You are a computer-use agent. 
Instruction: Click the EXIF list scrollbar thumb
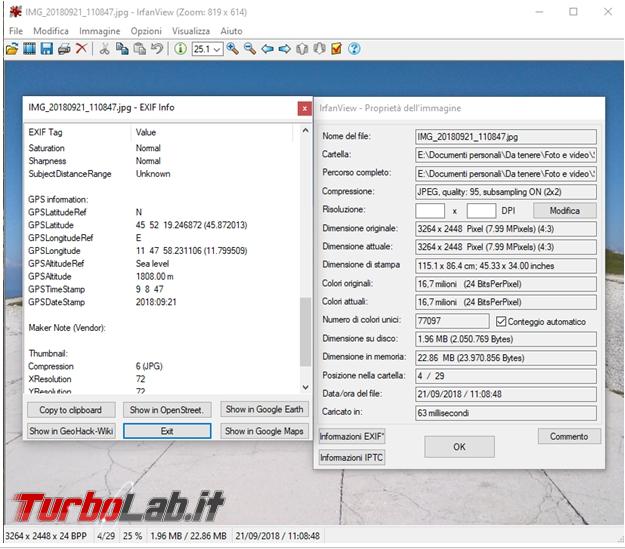pos(305,332)
